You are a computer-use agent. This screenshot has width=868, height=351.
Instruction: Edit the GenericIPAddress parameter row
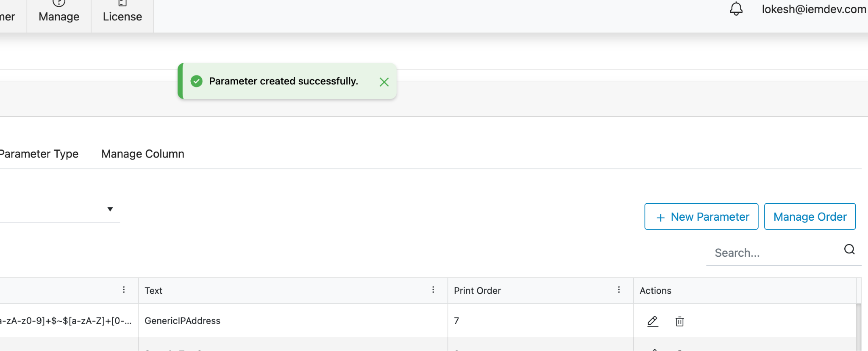(653, 321)
